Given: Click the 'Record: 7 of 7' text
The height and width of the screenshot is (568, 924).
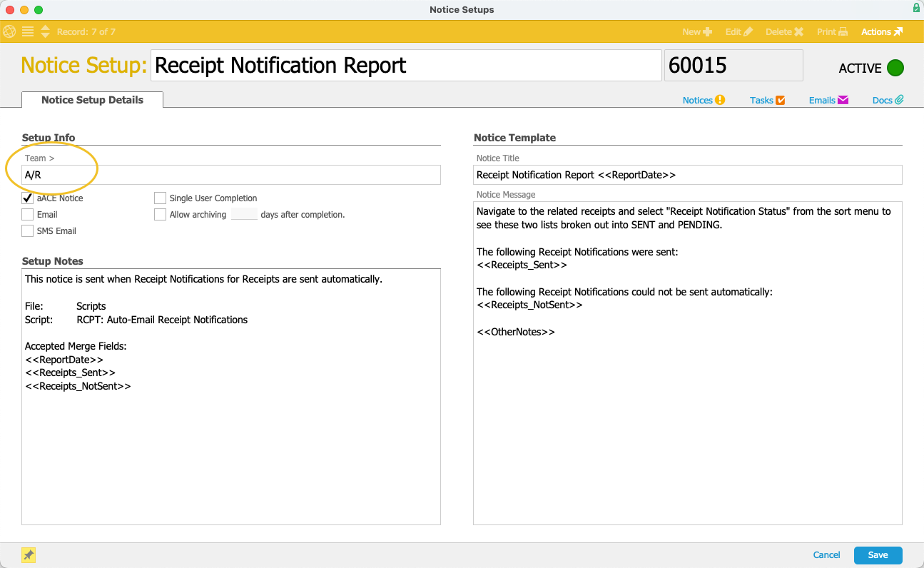Looking at the screenshot, I should pyautogui.click(x=86, y=31).
